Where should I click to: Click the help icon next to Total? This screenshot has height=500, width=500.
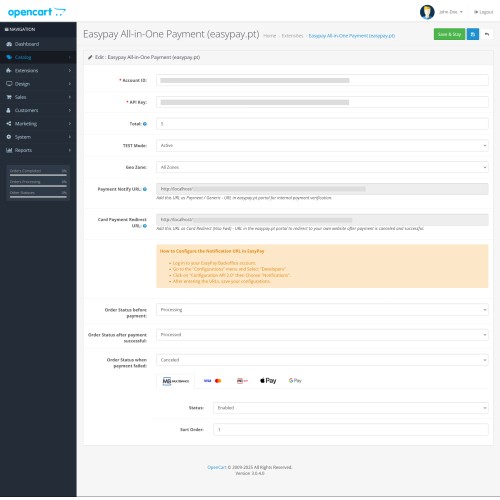coord(145,124)
